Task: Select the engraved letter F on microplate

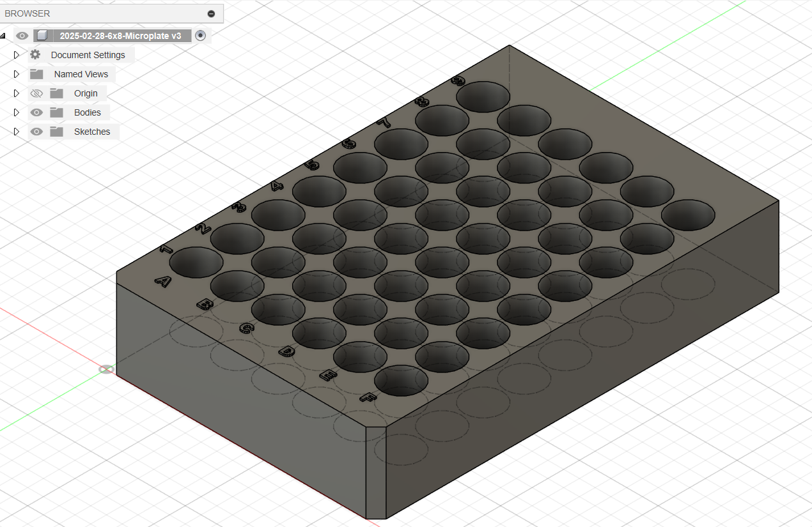Action: coord(368,397)
